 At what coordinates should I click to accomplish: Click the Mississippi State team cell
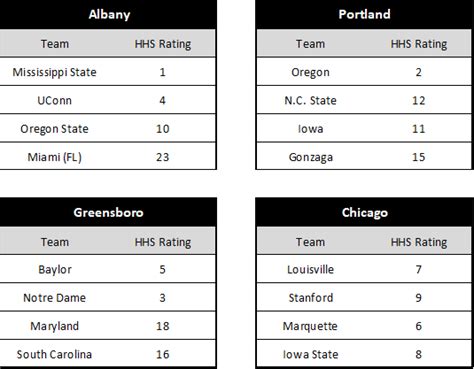point(54,72)
